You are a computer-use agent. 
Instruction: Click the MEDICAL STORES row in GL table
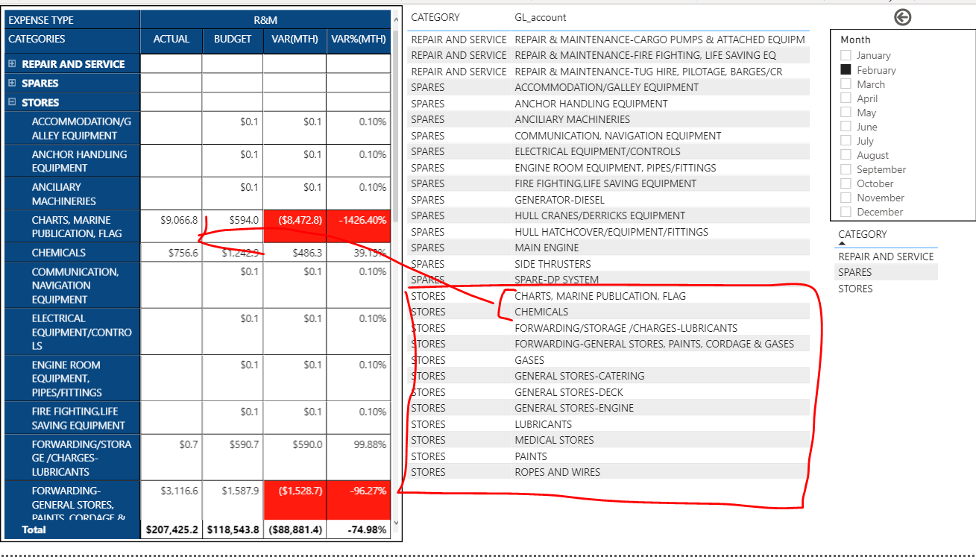point(608,440)
